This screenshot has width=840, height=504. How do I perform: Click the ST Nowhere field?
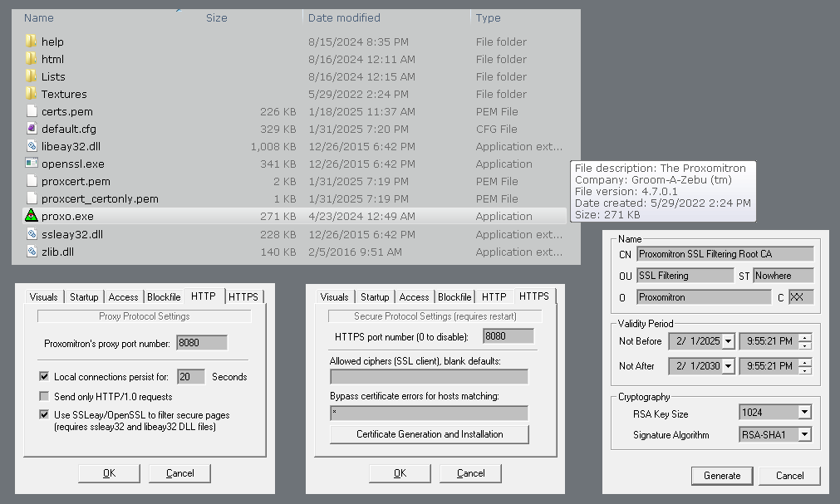point(784,276)
